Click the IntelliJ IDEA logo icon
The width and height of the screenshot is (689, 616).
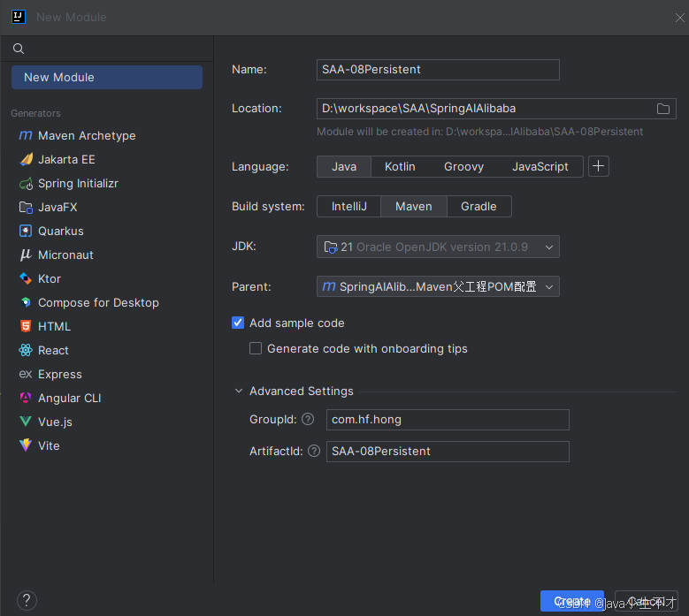[18, 17]
